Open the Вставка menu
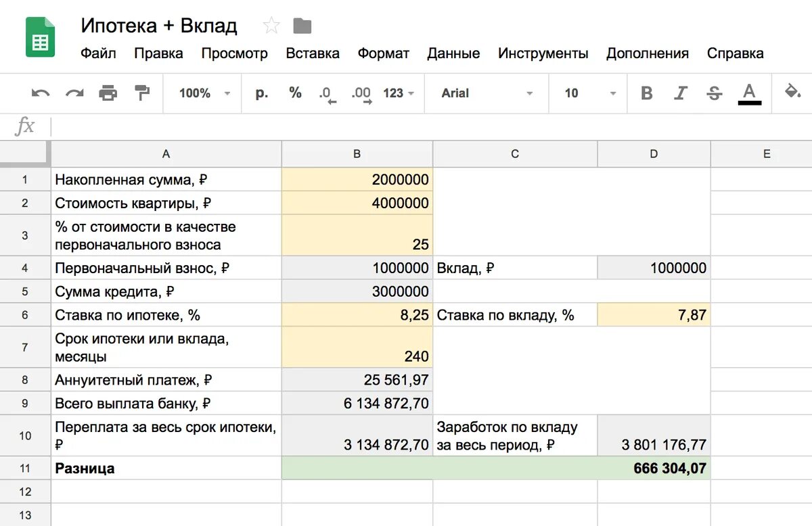812x526 pixels. point(313,53)
